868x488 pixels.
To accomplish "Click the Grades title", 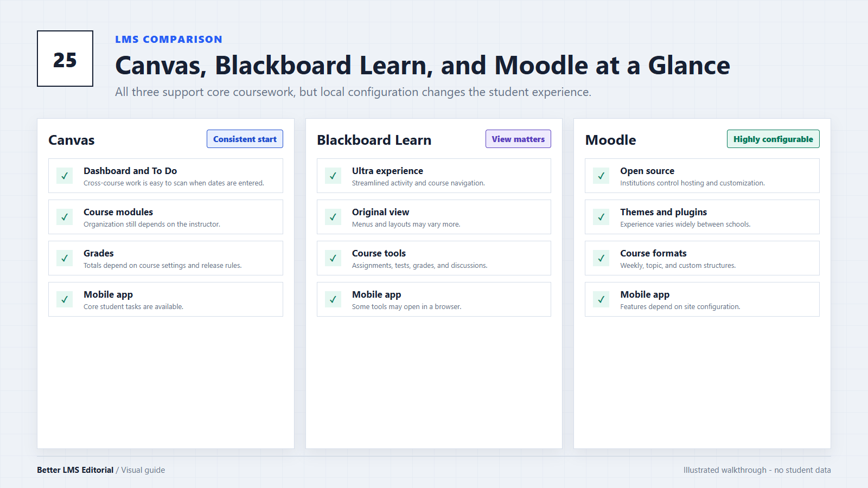I will coord(99,253).
